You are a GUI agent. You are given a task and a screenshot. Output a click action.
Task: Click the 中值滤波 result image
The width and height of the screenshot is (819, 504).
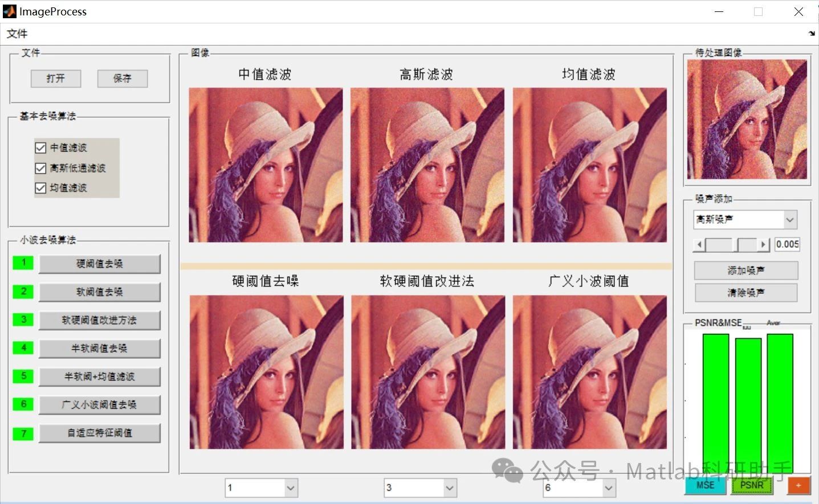[x=266, y=165]
